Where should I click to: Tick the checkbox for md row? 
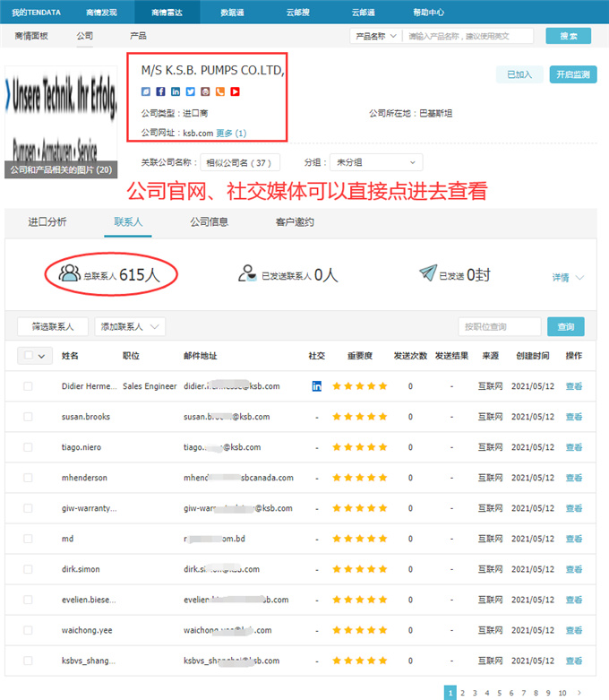[x=28, y=539]
